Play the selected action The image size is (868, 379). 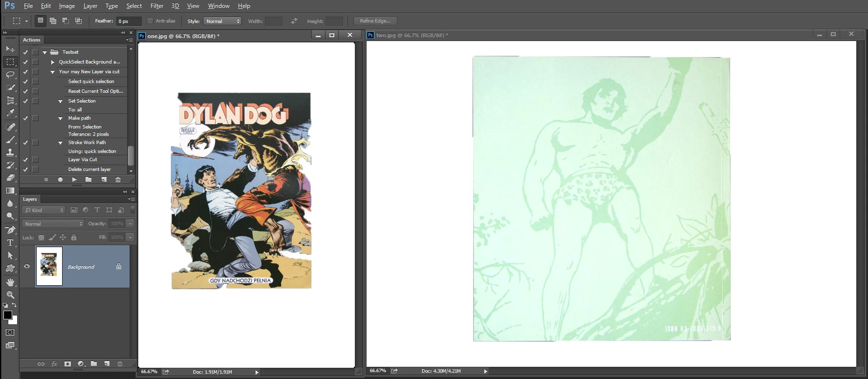74,179
